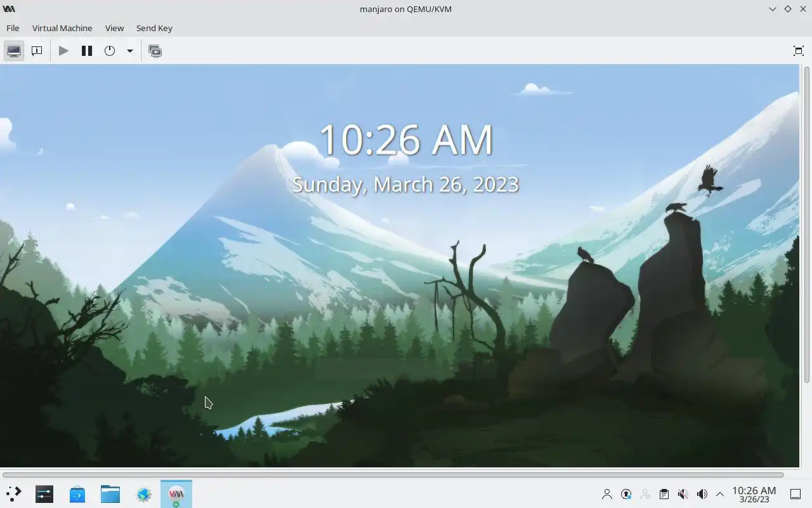Open the software updates tray icon
The height and width of the screenshot is (508, 812).
pos(626,494)
